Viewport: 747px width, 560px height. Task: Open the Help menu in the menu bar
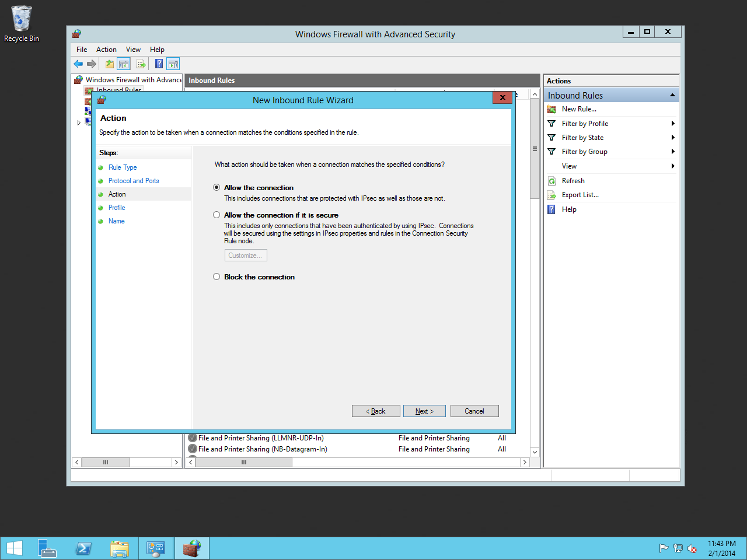point(157,50)
